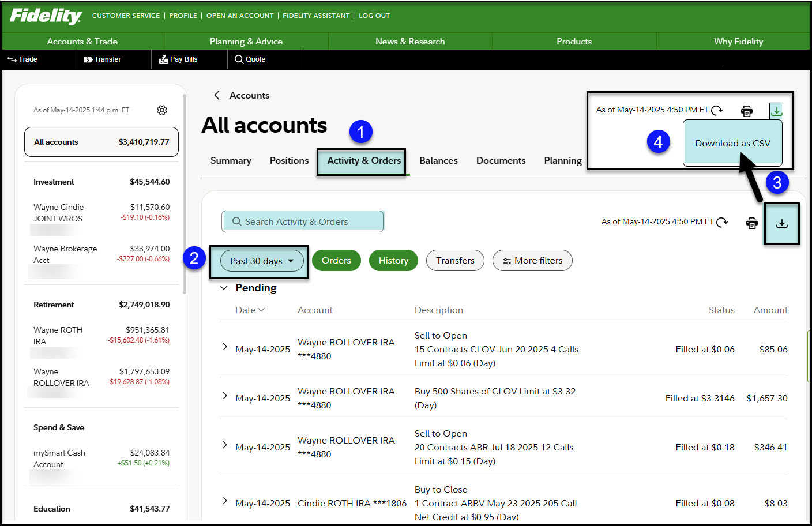This screenshot has height=526, width=812.
Task: Collapse the Pending section
Action: point(224,287)
